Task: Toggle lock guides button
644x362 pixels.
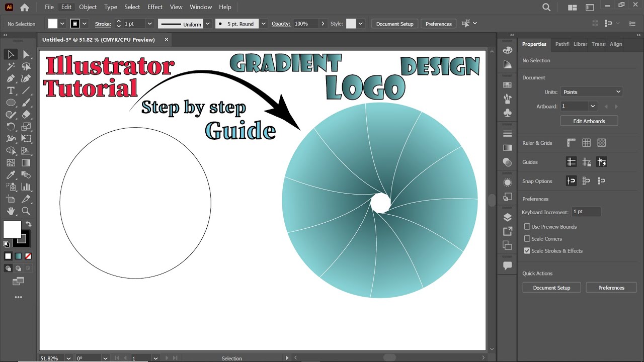Action: tap(586, 162)
